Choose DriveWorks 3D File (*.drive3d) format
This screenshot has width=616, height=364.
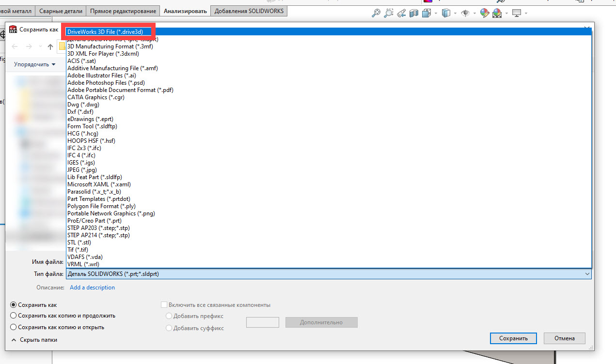329,32
